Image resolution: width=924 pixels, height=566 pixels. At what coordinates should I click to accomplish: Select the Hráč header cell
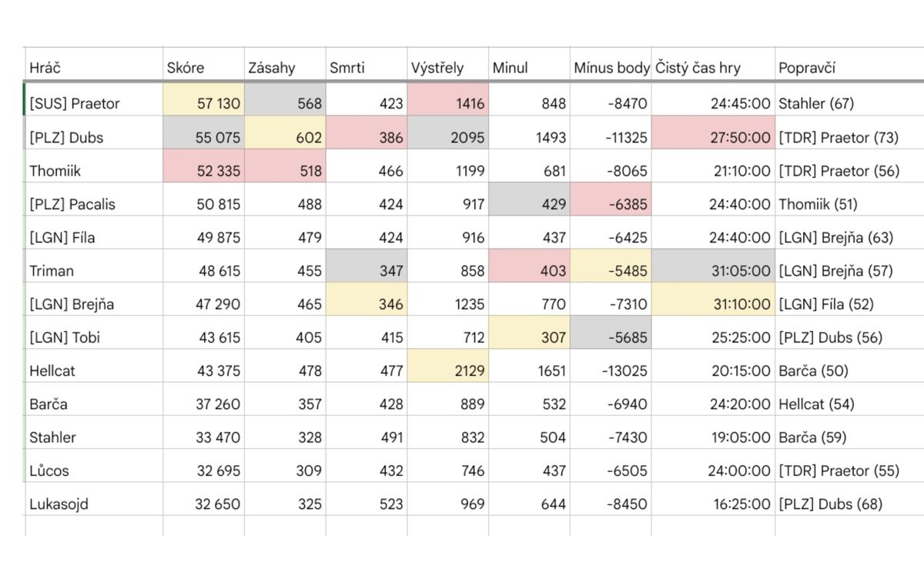pos(94,68)
